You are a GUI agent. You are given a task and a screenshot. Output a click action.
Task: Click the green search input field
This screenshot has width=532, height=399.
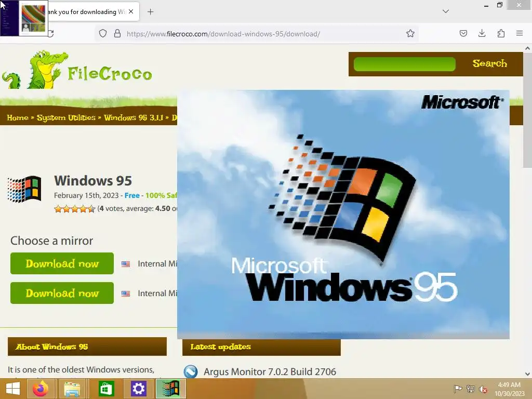[x=404, y=64]
